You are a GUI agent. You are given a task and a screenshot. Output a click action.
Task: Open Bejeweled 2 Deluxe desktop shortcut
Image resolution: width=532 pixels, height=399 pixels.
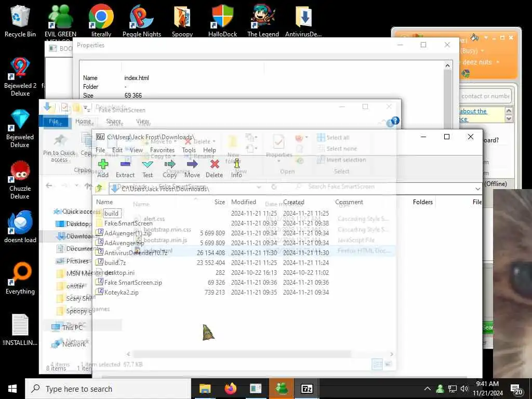pos(20,77)
